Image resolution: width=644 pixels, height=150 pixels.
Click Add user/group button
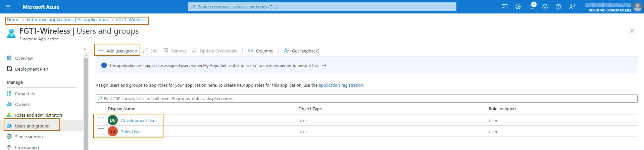tap(117, 51)
